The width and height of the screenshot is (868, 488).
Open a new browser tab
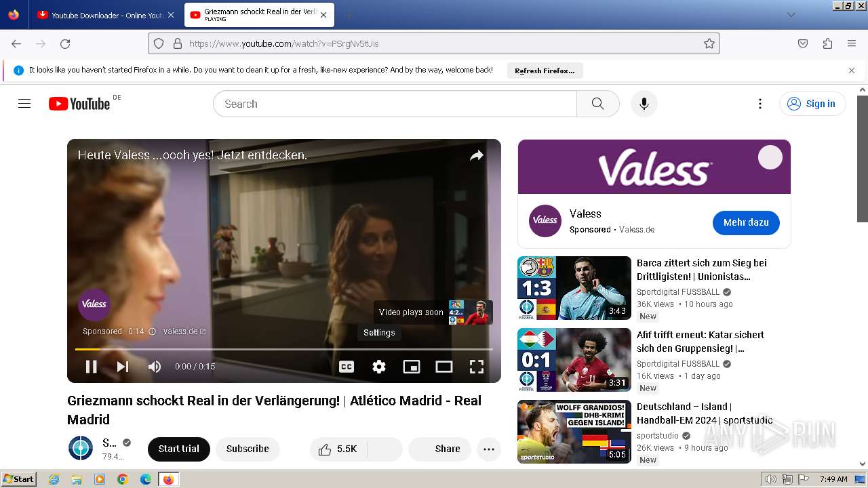[349, 15]
